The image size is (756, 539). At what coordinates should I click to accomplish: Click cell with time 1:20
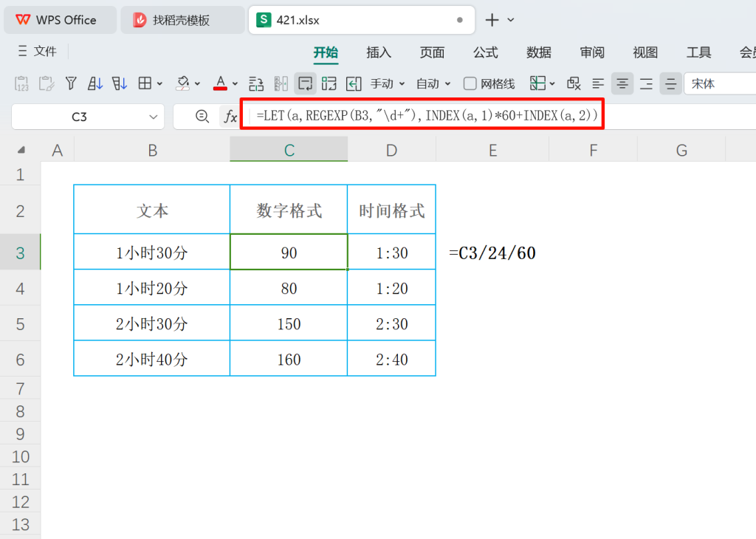pos(391,288)
